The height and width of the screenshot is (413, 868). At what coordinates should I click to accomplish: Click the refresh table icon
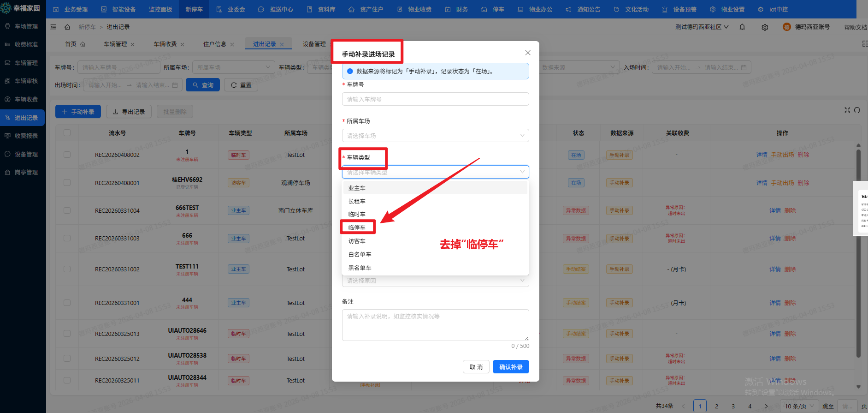pyautogui.click(x=857, y=110)
